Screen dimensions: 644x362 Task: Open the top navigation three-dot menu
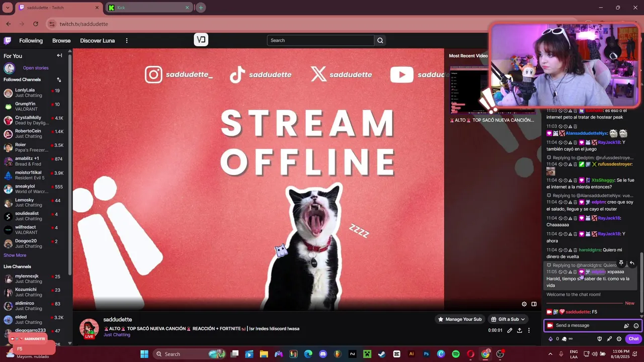(x=127, y=41)
